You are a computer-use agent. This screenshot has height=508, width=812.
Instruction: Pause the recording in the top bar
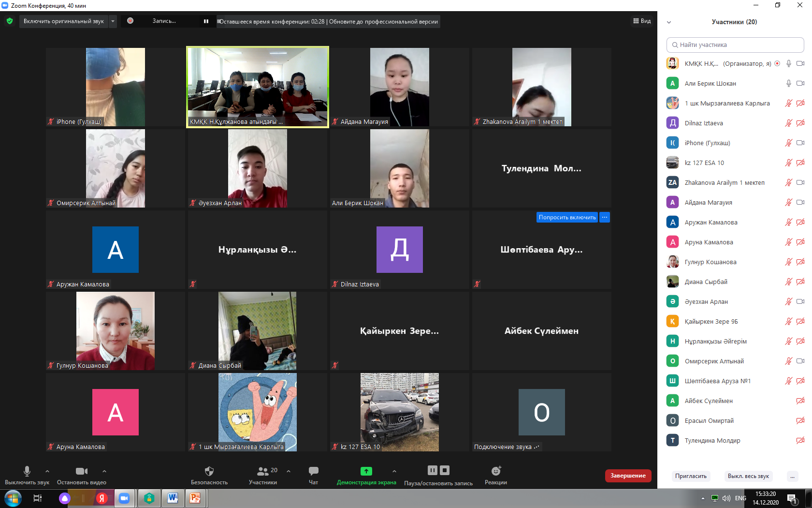tap(206, 21)
